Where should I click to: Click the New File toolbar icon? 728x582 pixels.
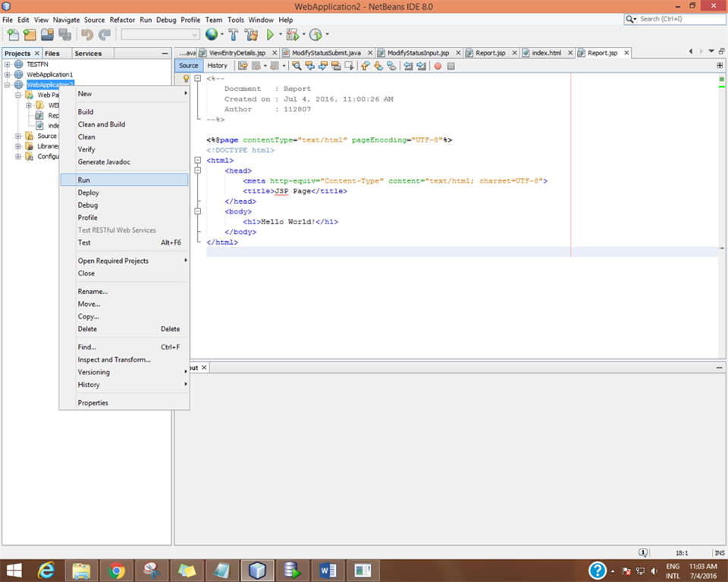click(x=13, y=35)
